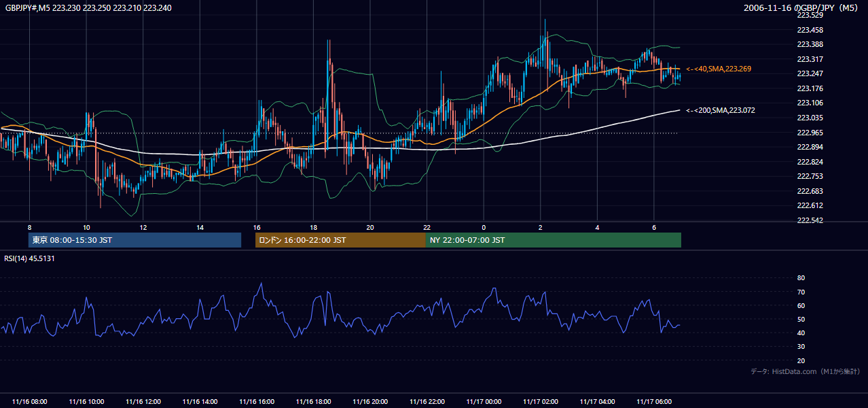Click hour tick 12 under the price chart

point(143,226)
